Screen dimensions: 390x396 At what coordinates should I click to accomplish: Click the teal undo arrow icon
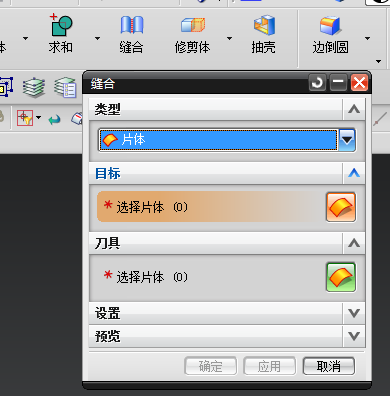54,119
